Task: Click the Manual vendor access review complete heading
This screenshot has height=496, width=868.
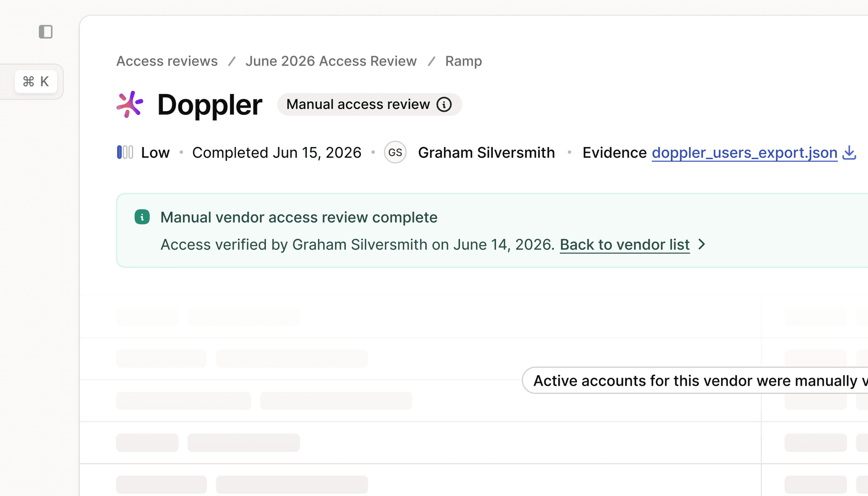Action: 299,217
